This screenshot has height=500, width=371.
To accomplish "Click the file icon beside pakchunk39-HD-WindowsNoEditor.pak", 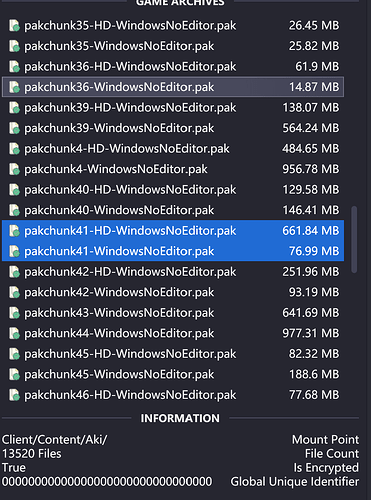I will 14,108.
